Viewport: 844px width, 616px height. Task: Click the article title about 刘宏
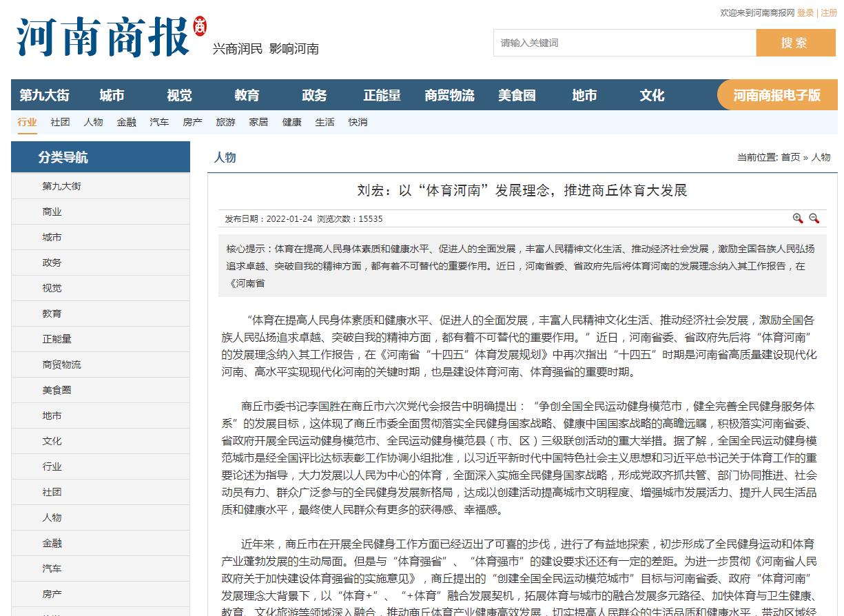point(522,190)
